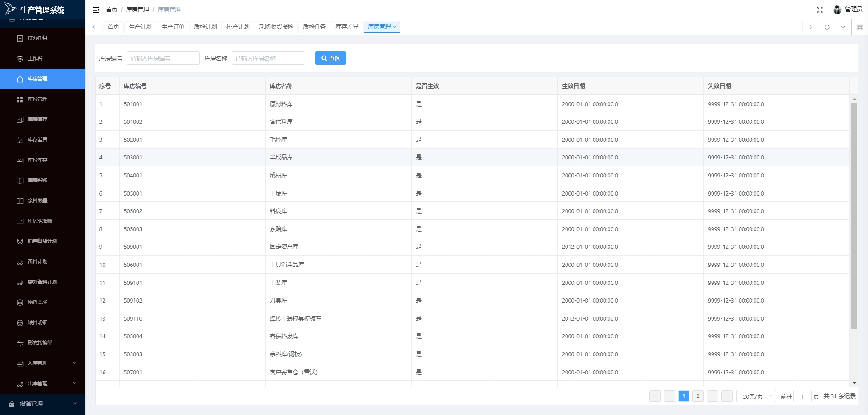
Task: Click the go-to page number field
Action: pos(802,396)
